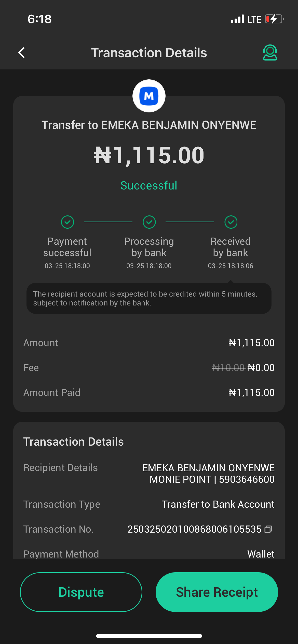Tap the green Successful status text
The width and height of the screenshot is (298, 644).
click(x=149, y=185)
